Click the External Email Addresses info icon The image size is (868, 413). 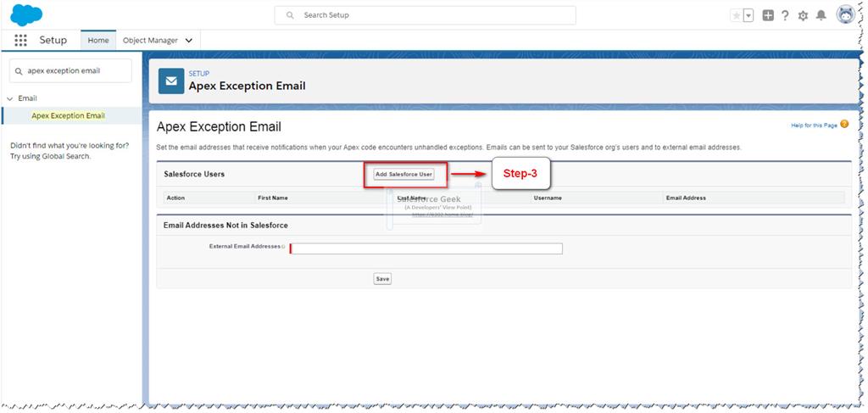[283, 247]
